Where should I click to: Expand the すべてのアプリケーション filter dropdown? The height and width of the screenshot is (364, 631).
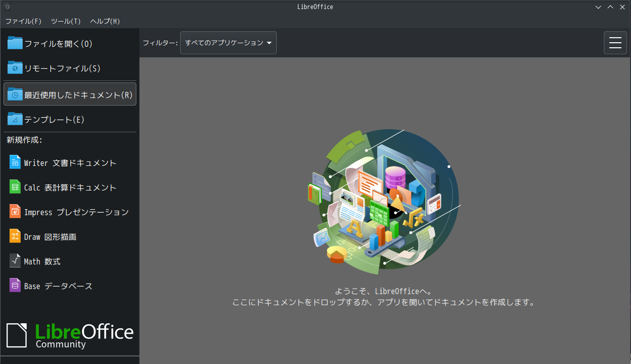[x=228, y=43]
